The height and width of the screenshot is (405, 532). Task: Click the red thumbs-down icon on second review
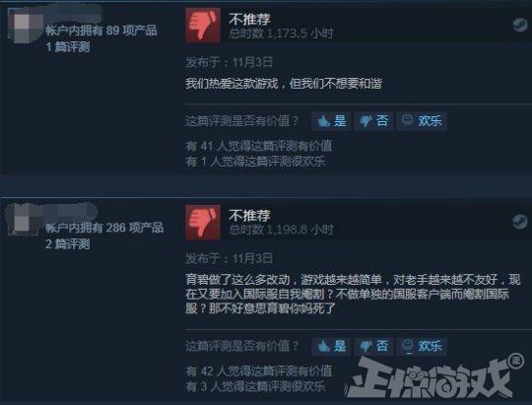point(203,222)
